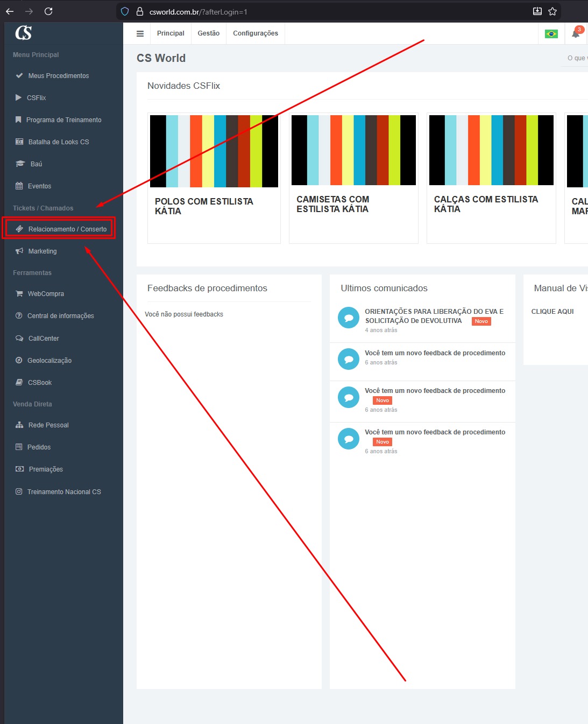Image resolution: width=588 pixels, height=724 pixels.
Task: Click the Central de informações question icon
Action: pos(19,315)
